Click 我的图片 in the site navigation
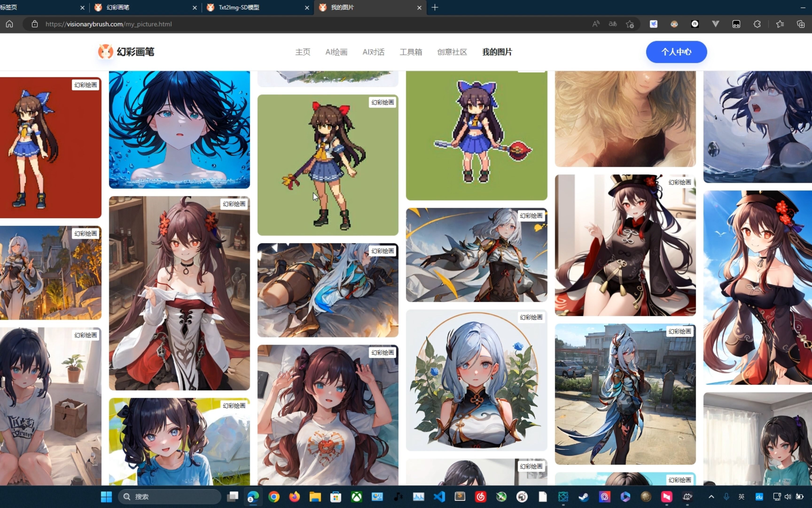 (x=497, y=52)
